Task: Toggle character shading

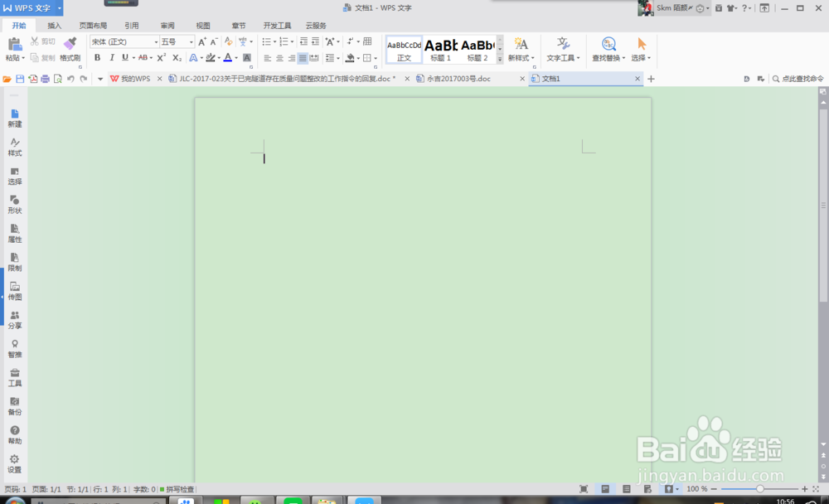Action: 247,58
